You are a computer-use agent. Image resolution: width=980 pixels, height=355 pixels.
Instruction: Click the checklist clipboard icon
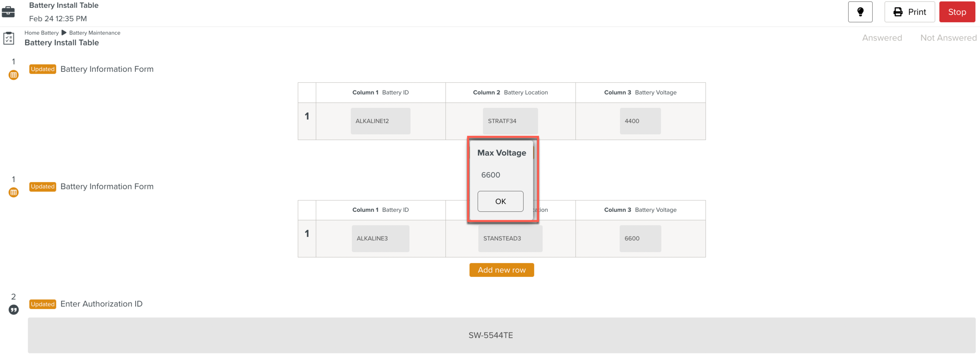pos(9,38)
